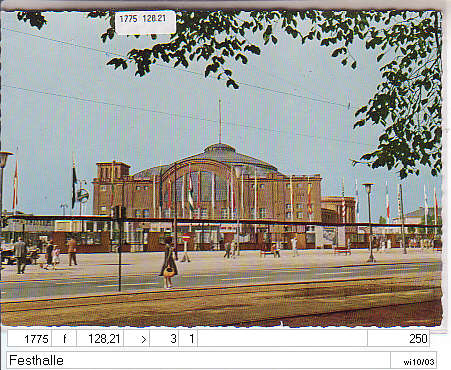The image size is (451, 370).
Task: Click the tall spire above the dome
Action: click(x=220, y=122)
